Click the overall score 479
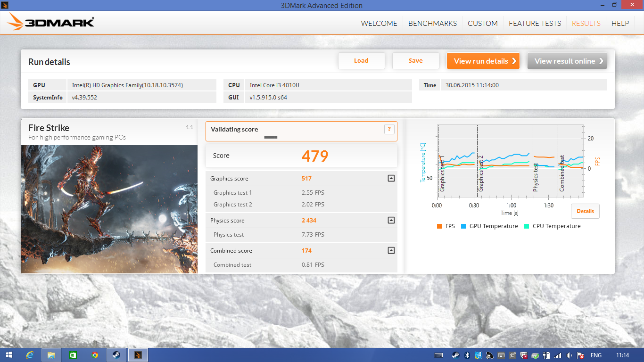 point(315,156)
